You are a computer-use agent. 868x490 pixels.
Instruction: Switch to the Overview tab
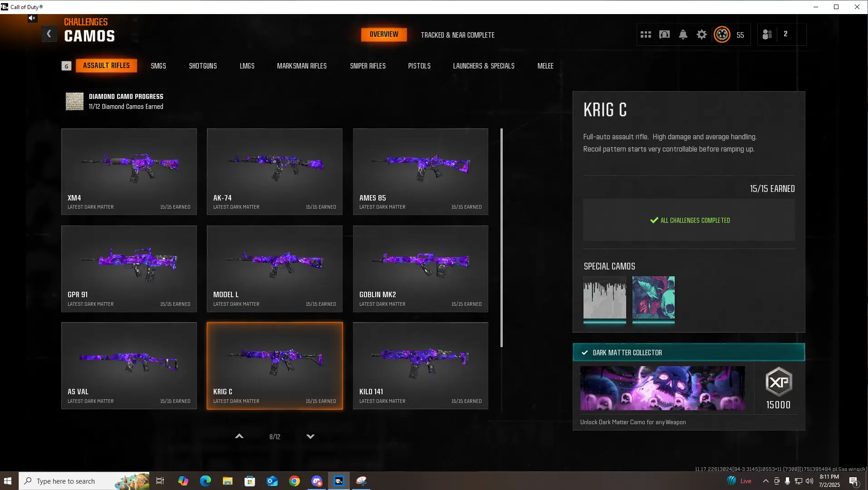click(384, 34)
